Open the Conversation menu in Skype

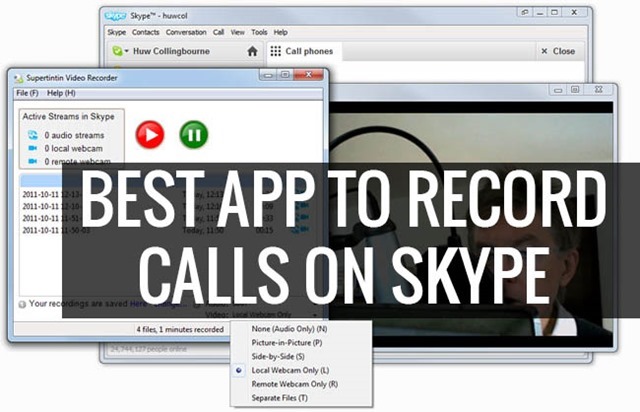click(186, 32)
